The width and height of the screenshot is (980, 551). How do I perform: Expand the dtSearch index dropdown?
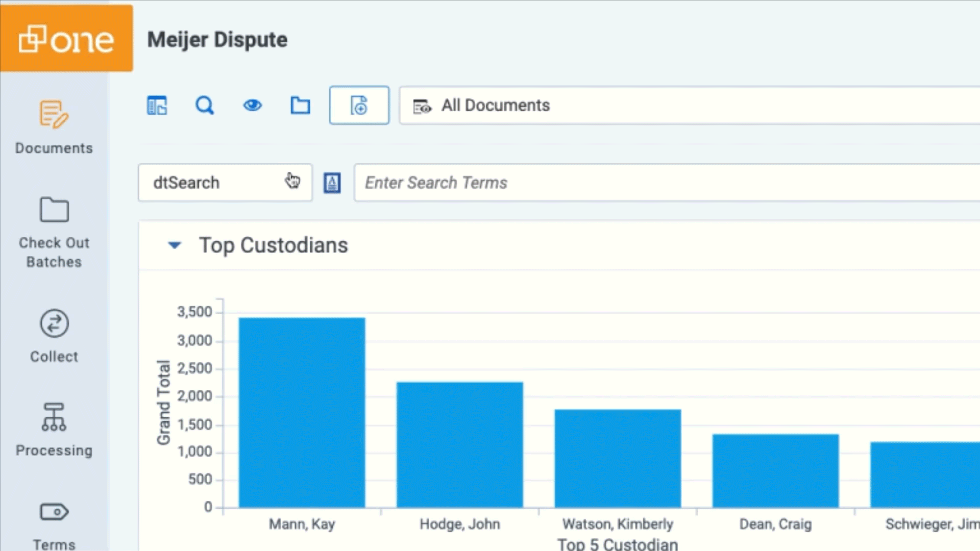tap(225, 183)
